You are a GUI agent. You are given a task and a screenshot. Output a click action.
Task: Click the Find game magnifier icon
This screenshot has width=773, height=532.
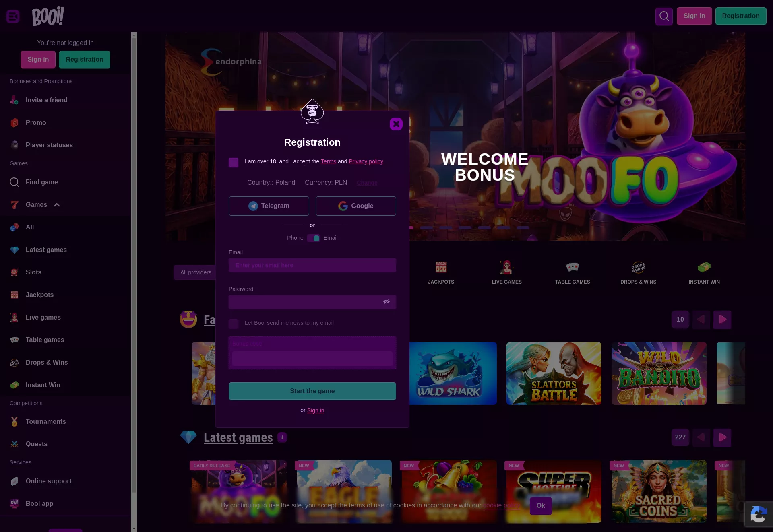pos(14,182)
